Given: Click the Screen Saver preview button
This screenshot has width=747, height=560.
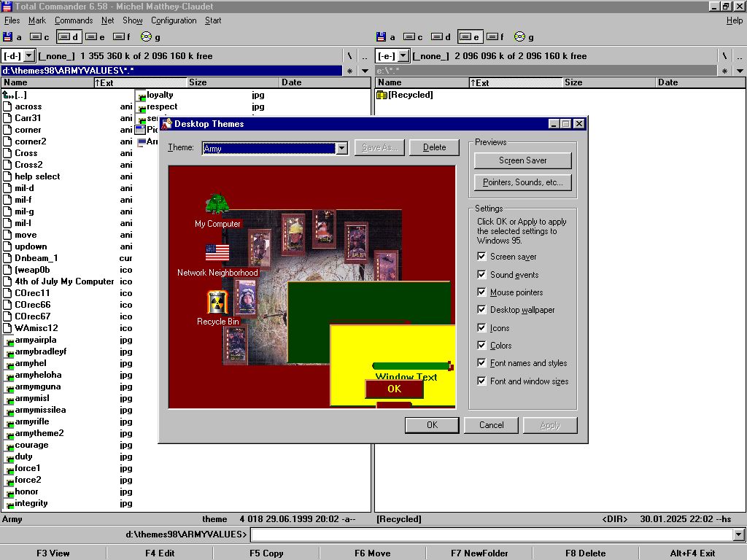Looking at the screenshot, I should pyautogui.click(x=522, y=160).
